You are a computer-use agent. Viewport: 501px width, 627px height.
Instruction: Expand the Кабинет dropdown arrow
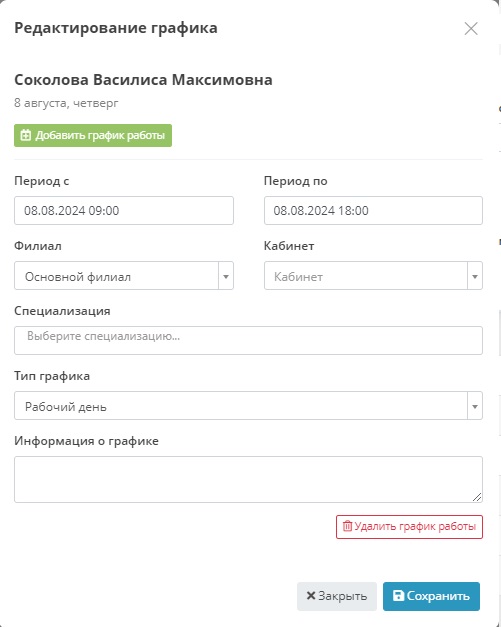pyautogui.click(x=475, y=276)
